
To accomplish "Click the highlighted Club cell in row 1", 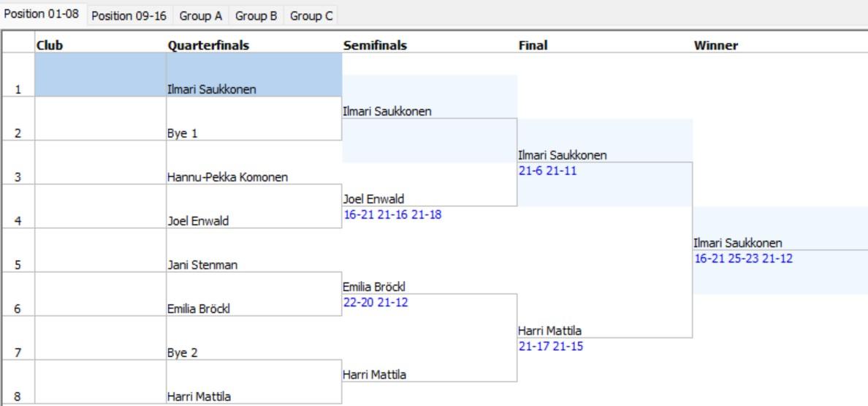I will [x=100, y=75].
